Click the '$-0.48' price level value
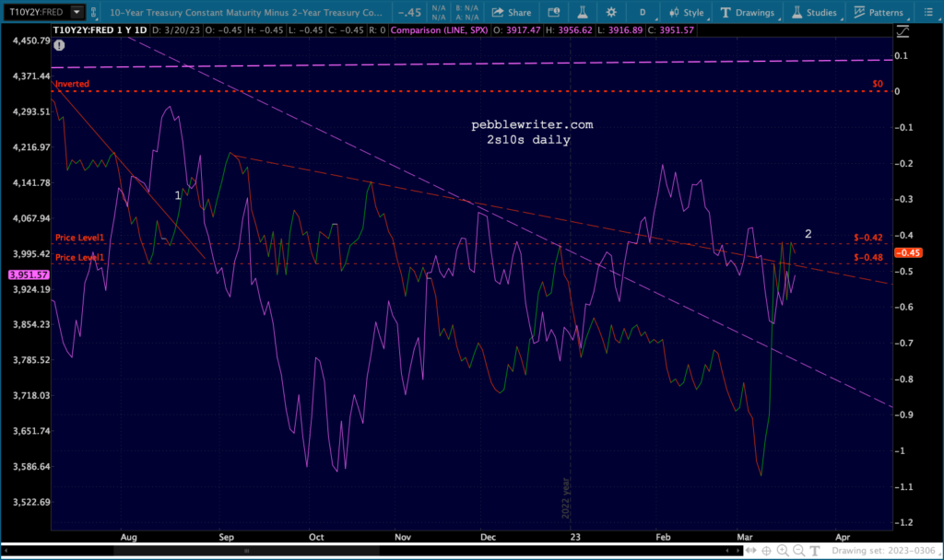The width and height of the screenshot is (944, 560). click(868, 258)
